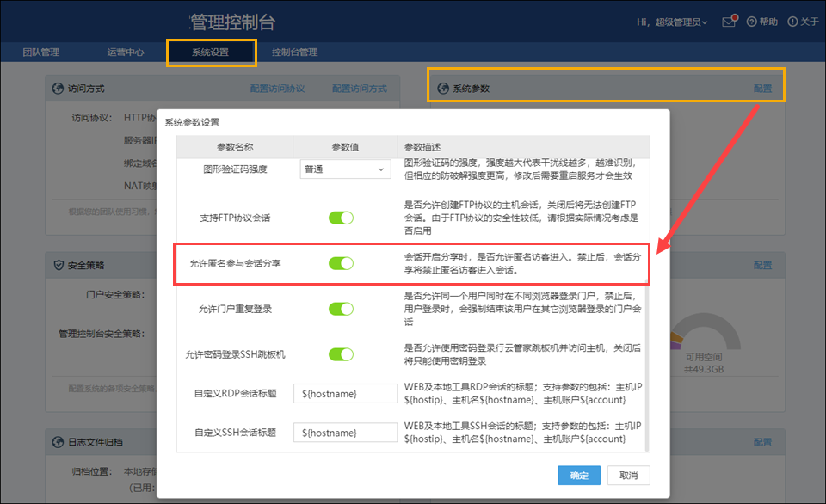
Task: Switch to the 团队管理 tab
Action: (41, 52)
